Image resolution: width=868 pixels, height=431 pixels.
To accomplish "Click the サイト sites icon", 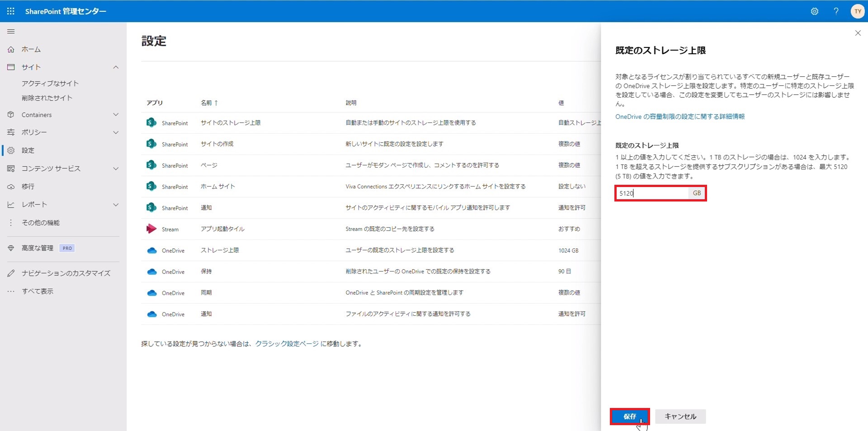I will [x=11, y=67].
